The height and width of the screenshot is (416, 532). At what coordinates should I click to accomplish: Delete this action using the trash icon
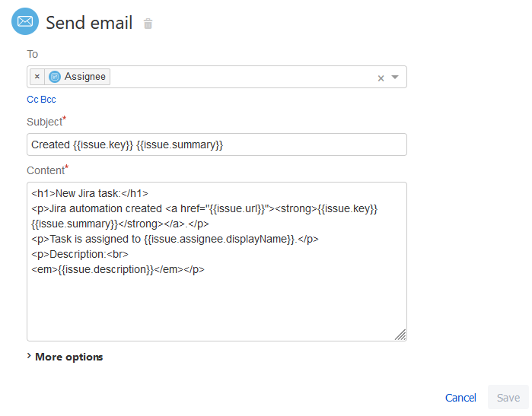[x=148, y=24]
